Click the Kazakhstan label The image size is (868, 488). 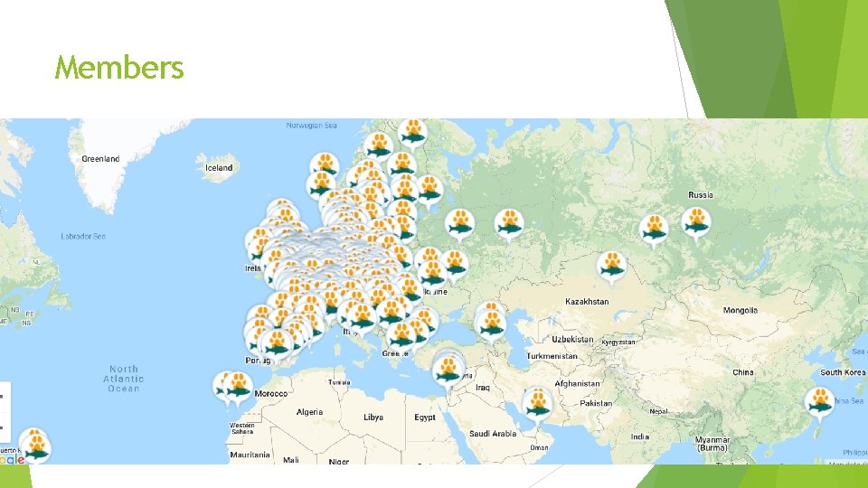[x=587, y=302]
